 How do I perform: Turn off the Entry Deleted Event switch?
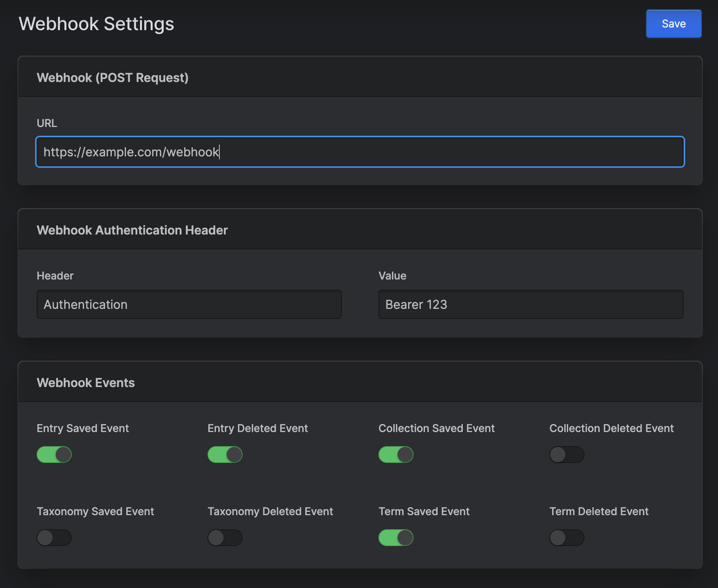(225, 455)
